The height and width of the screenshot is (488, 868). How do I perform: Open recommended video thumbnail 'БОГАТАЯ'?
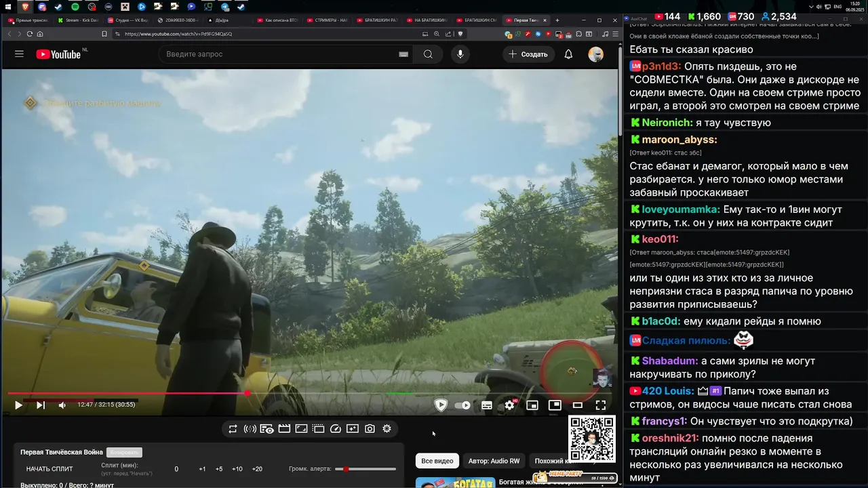[454, 483]
